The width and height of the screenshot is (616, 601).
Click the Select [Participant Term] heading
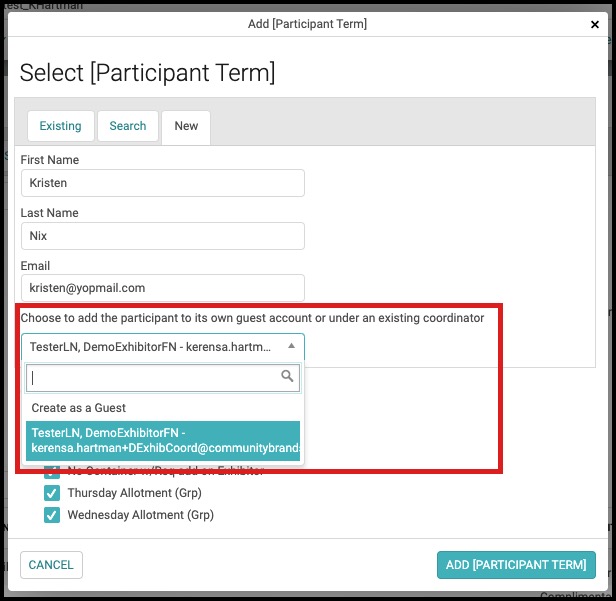pos(147,73)
